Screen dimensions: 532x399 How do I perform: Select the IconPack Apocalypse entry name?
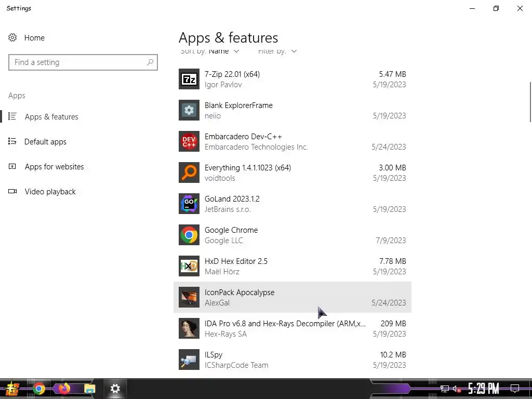tap(240, 292)
